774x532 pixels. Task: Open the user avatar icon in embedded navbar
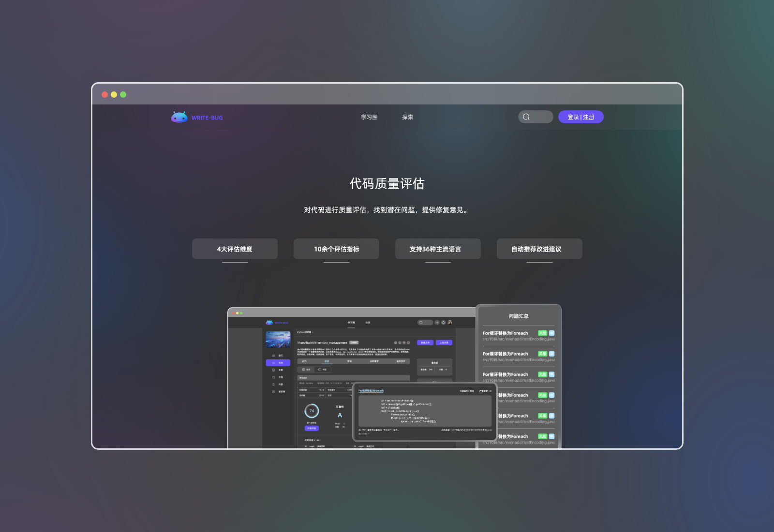[449, 322]
